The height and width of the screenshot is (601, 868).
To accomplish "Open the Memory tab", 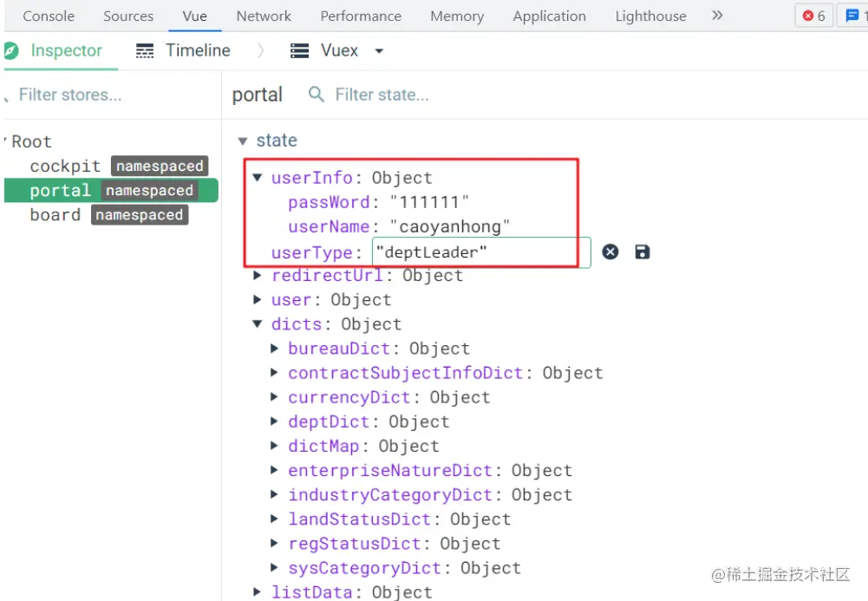I will coord(457,16).
